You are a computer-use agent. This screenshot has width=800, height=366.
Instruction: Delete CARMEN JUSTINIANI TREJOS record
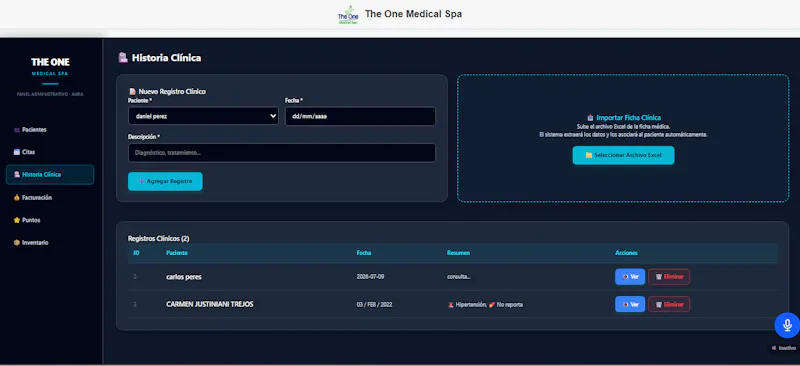(x=669, y=304)
